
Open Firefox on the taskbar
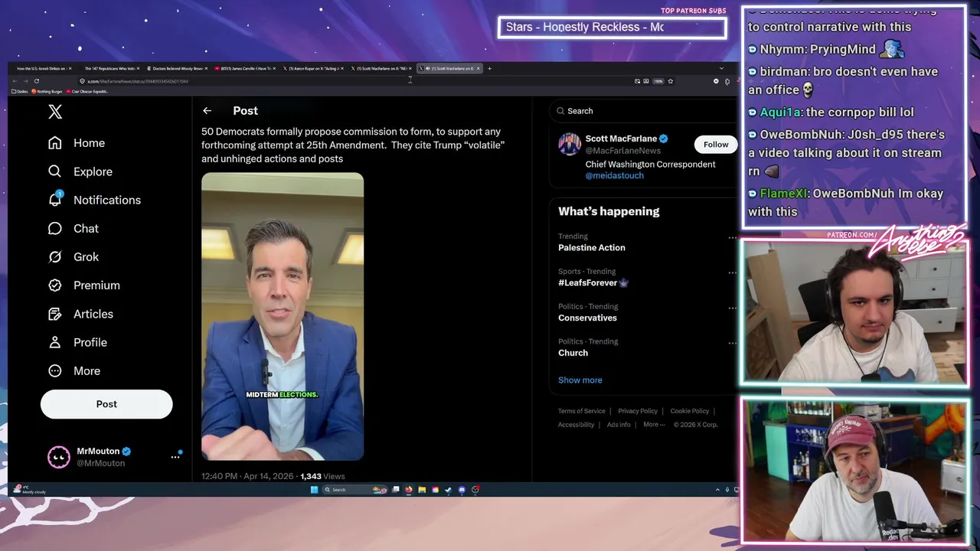click(x=409, y=490)
